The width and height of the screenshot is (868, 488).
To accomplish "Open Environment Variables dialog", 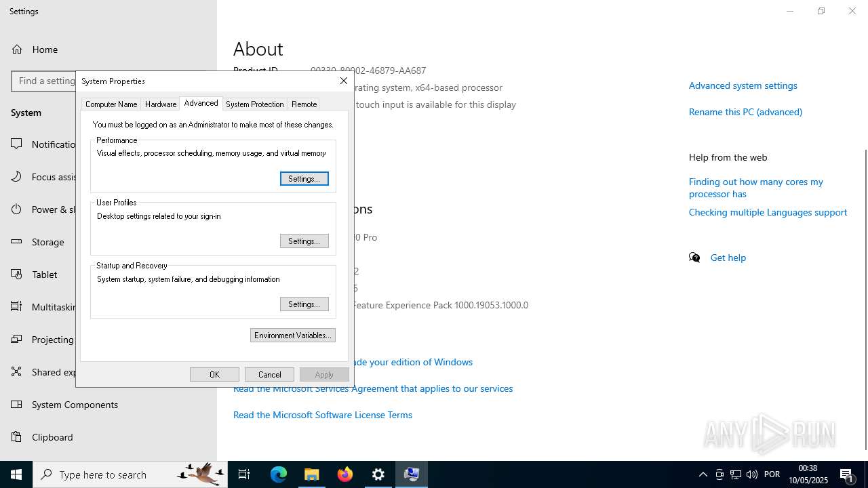I will tap(292, 335).
